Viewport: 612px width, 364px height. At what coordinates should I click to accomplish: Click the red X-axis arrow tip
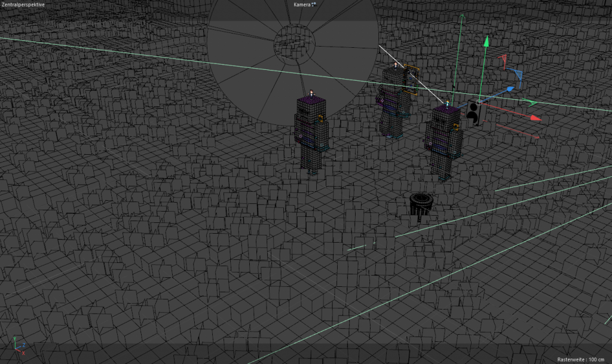tap(535, 118)
